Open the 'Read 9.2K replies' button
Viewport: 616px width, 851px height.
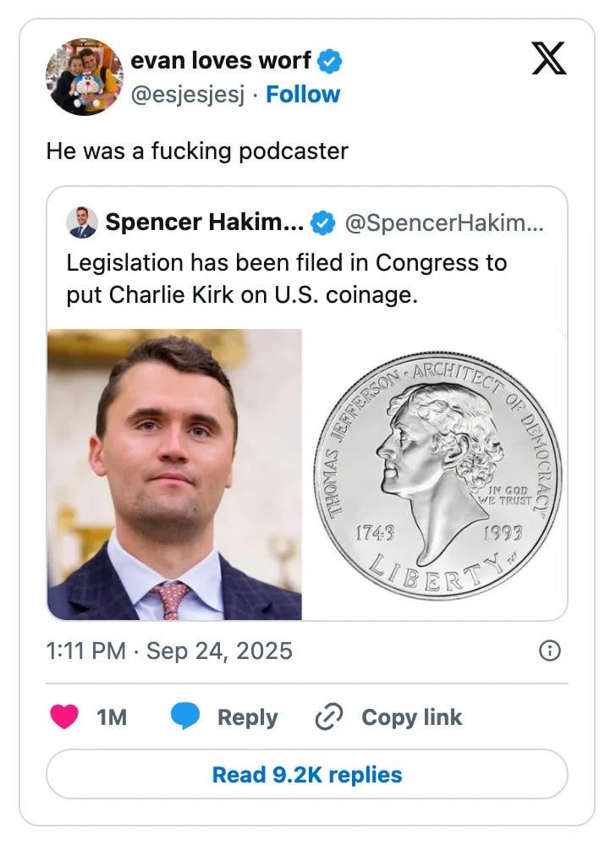307,774
